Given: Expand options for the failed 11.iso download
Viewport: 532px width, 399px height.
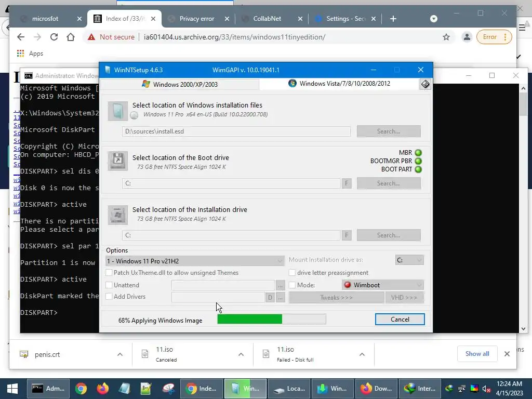Looking at the screenshot, I should click(x=362, y=354).
